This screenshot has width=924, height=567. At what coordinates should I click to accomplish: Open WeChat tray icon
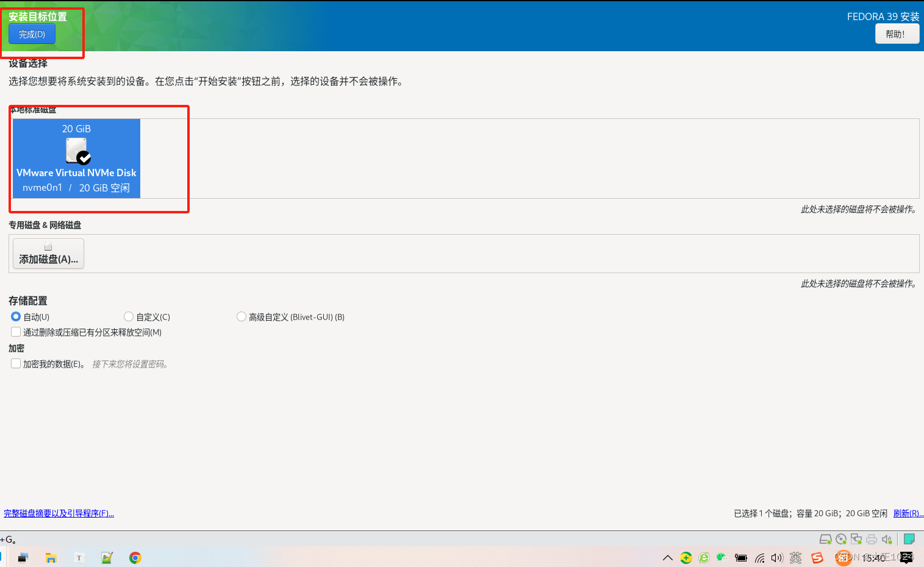[x=722, y=557]
